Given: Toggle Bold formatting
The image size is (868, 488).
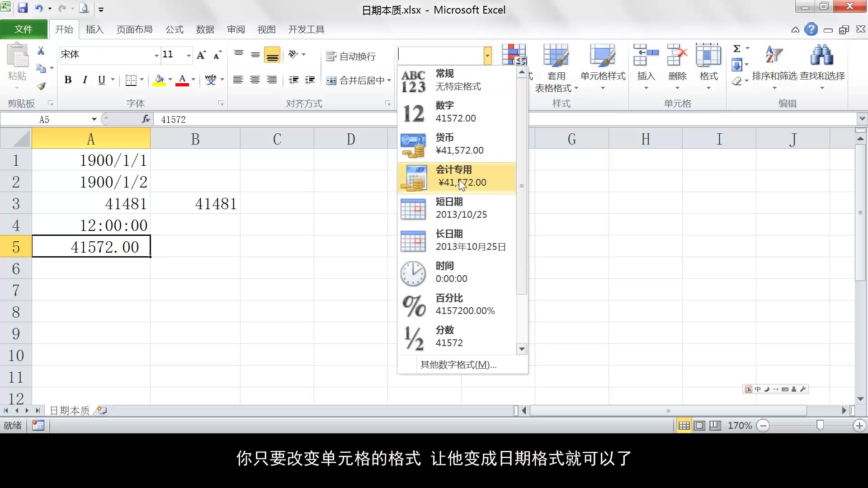Looking at the screenshot, I should (x=68, y=80).
